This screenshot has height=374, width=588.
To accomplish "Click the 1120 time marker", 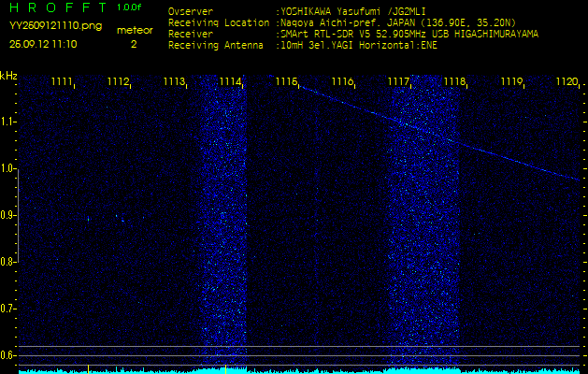I will pyautogui.click(x=566, y=82).
